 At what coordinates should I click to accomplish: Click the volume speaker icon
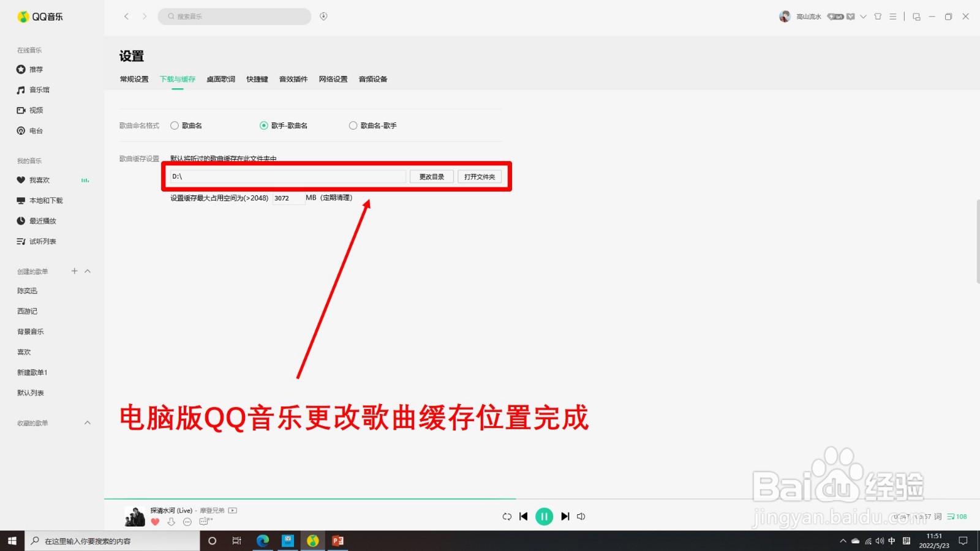point(581,517)
